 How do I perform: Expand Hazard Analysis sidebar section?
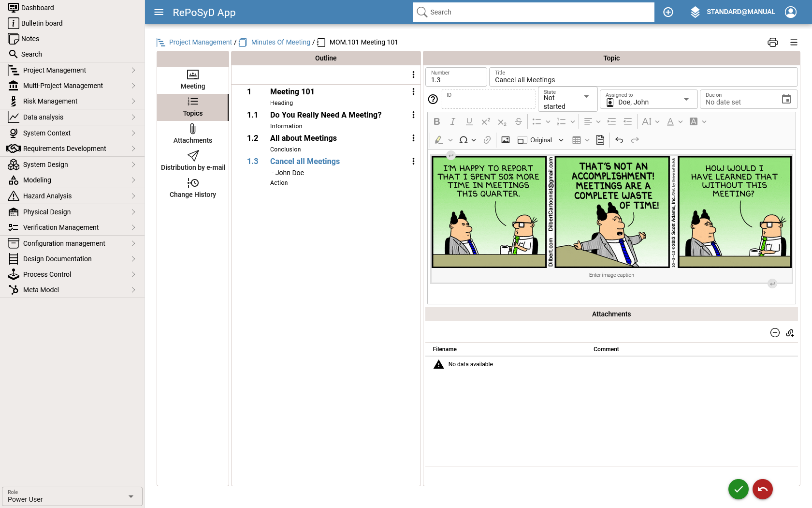72,196
